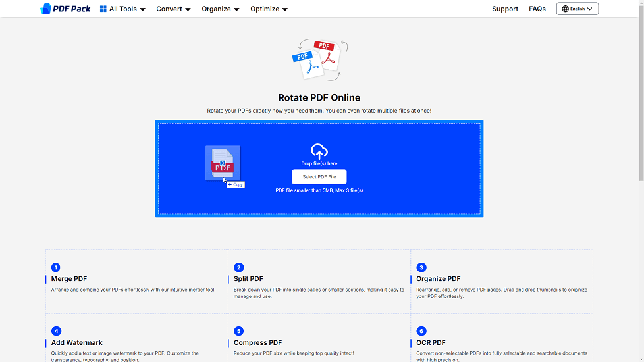Click the number 5 Compress PDF badge
Image resolution: width=644 pixels, height=362 pixels.
click(x=238, y=331)
